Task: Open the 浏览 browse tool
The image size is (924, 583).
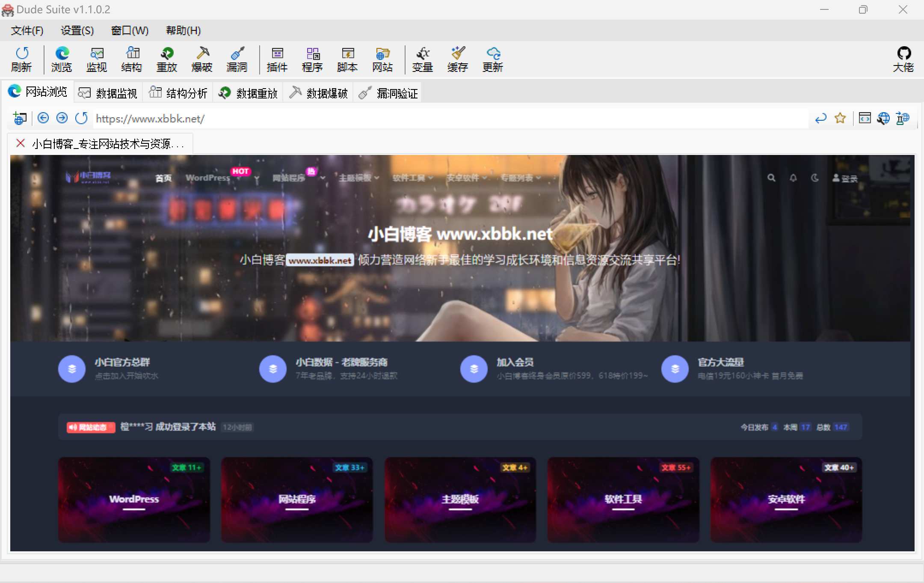Action: 62,59
